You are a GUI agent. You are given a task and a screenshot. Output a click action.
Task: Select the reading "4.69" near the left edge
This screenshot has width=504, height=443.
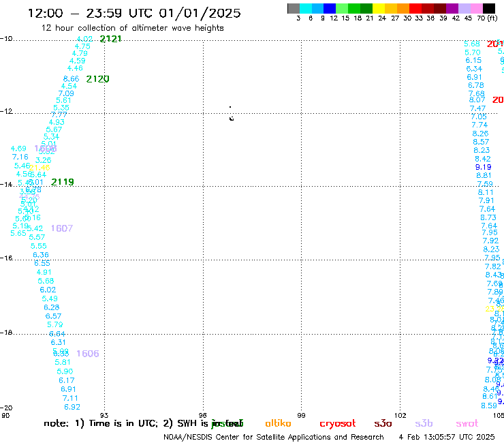tap(18, 149)
